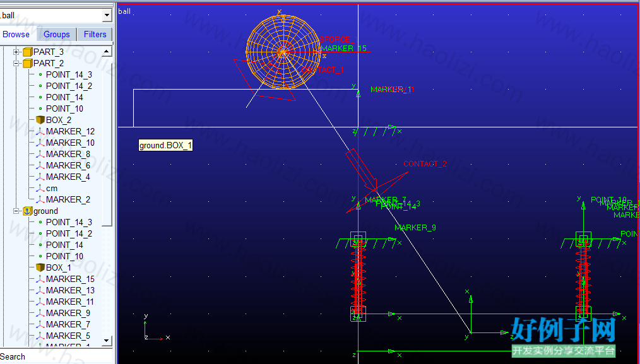Select MARKER_12 in the tree
The image size is (640, 364).
[70, 131]
